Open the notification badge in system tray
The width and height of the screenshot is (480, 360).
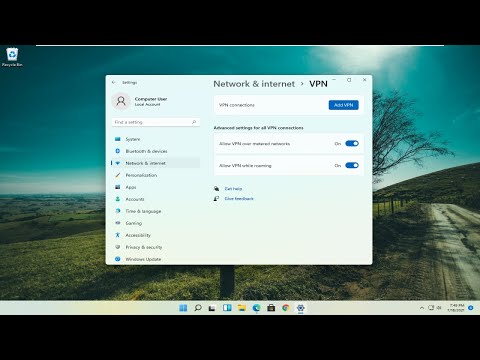click(471, 308)
